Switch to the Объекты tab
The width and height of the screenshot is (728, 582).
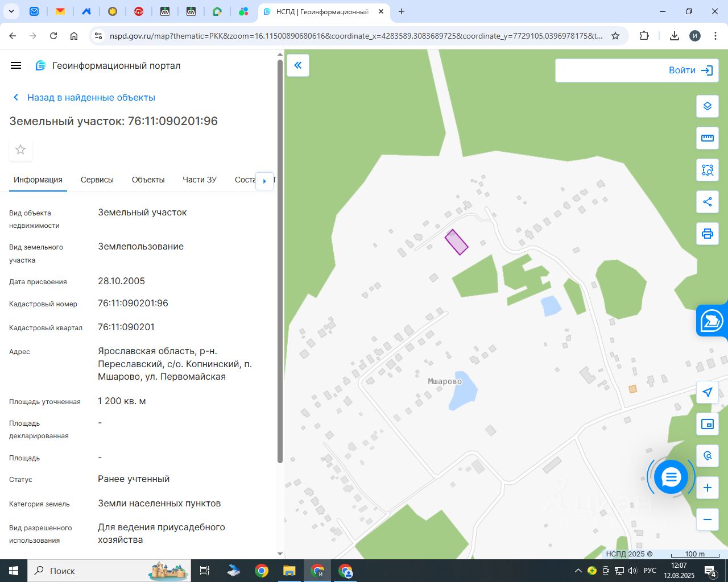point(148,180)
